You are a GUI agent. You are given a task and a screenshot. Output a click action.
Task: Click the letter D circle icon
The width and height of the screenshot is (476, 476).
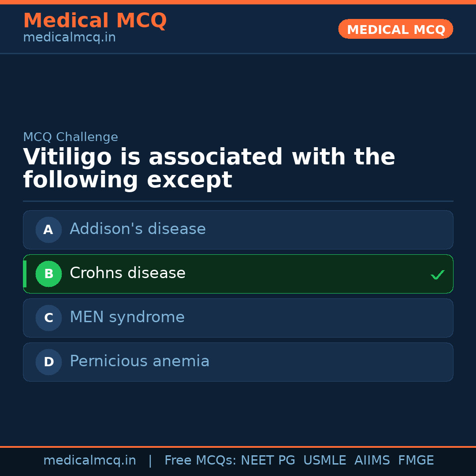[48, 362]
